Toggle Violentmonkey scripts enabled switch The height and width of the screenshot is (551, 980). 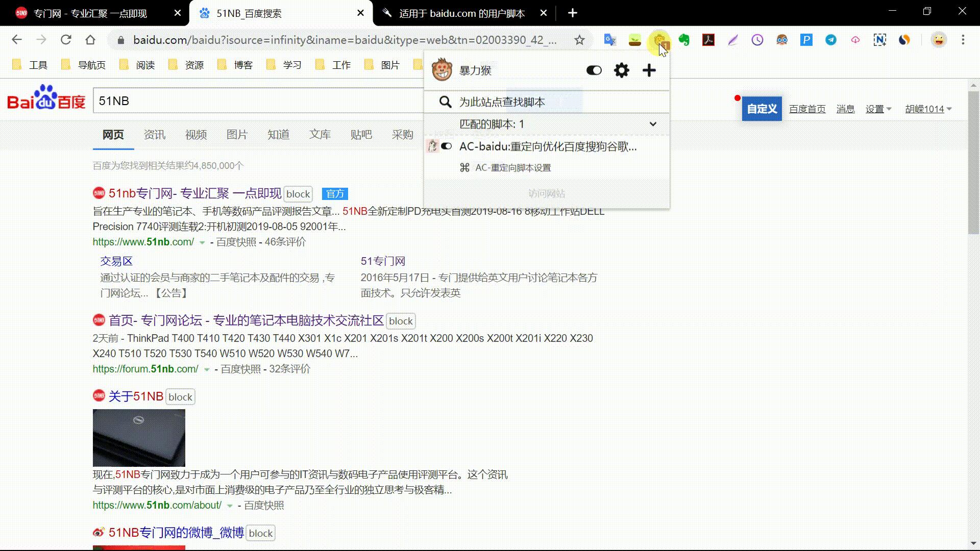[594, 70]
